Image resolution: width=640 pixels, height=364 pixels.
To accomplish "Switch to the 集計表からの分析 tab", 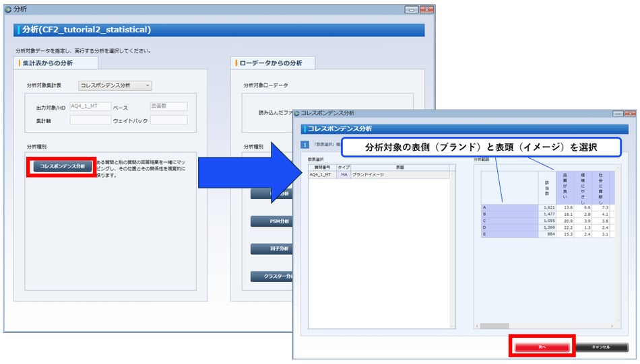I will (55, 63).
